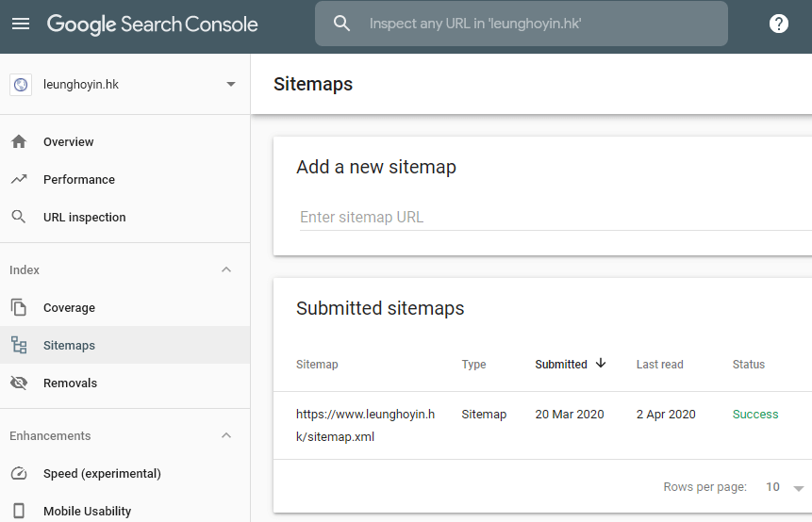Sort by the Submitted column header
812x522 pixels.
(x=561, y=365)
